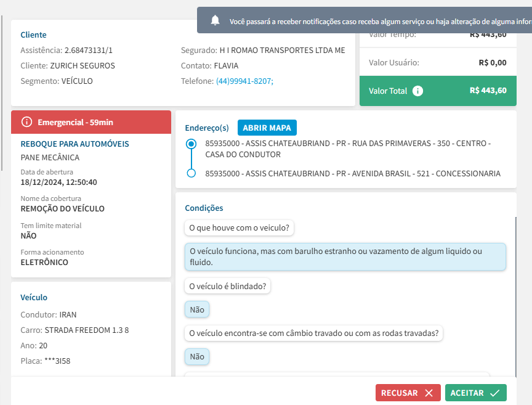The image size is (532, 405).
Task: Click the 'Não' answer under the blindado question
Action: point(197,309)
